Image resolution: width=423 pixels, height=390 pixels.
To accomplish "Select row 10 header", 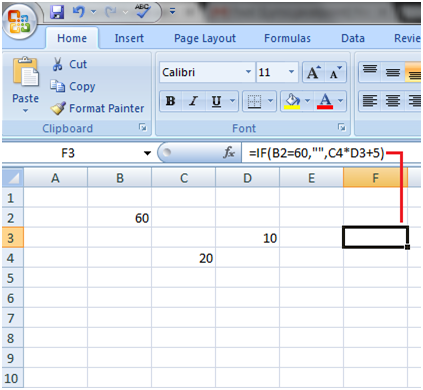I will coord(13,378).
